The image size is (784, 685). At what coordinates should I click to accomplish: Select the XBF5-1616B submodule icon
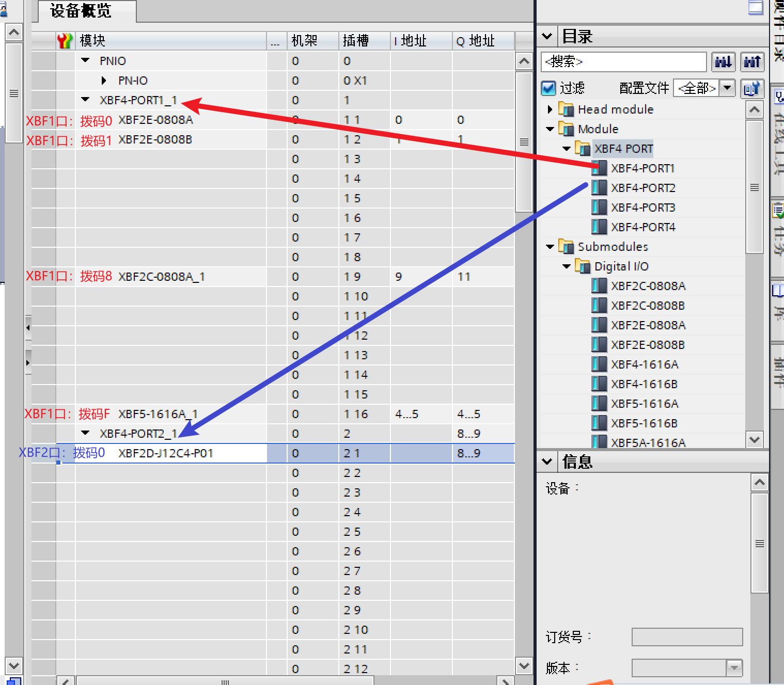click(599, 423)
